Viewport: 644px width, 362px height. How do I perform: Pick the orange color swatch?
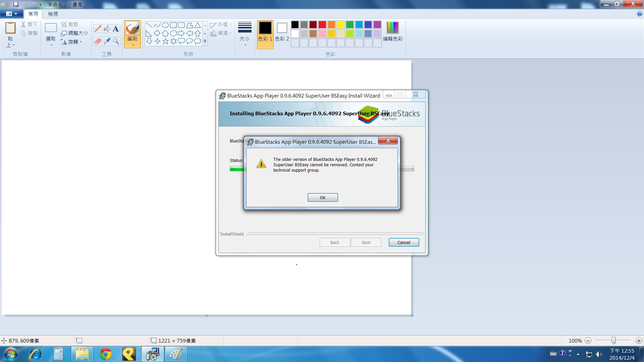point(331,24)
